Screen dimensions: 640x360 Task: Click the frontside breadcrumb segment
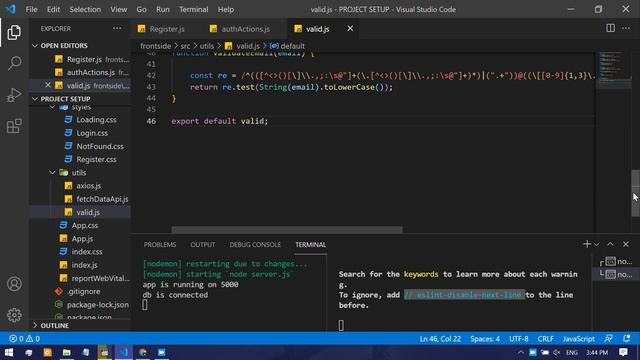[156, 46]
